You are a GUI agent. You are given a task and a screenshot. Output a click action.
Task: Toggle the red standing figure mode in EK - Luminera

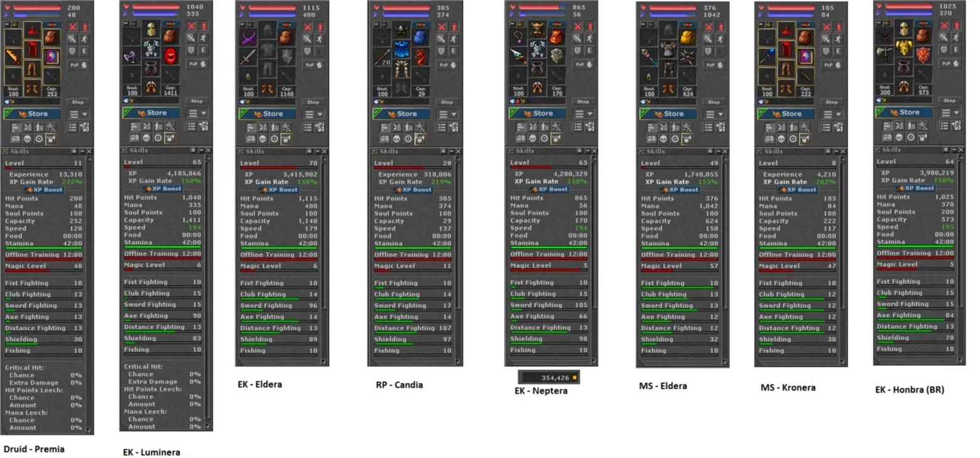204,26
